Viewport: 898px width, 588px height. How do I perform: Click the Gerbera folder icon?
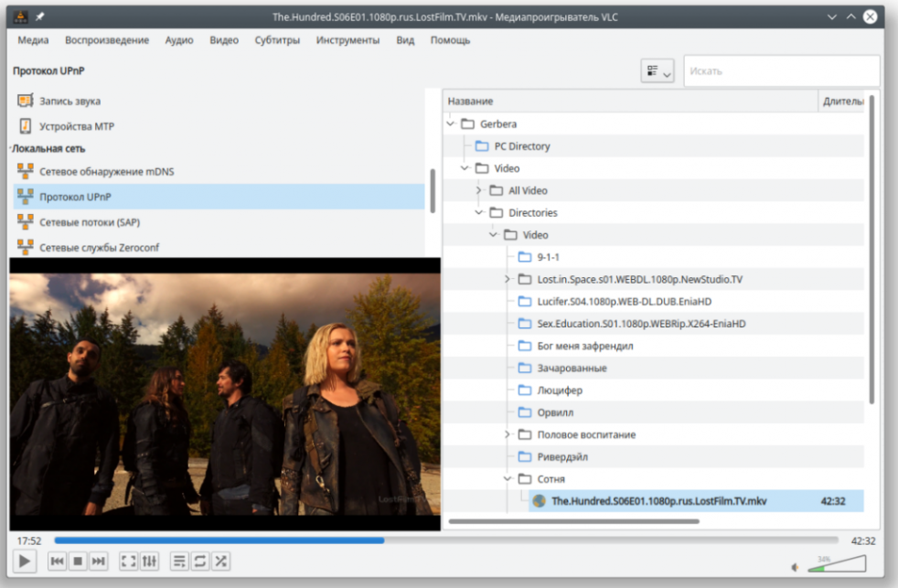(x=468, y=123)
